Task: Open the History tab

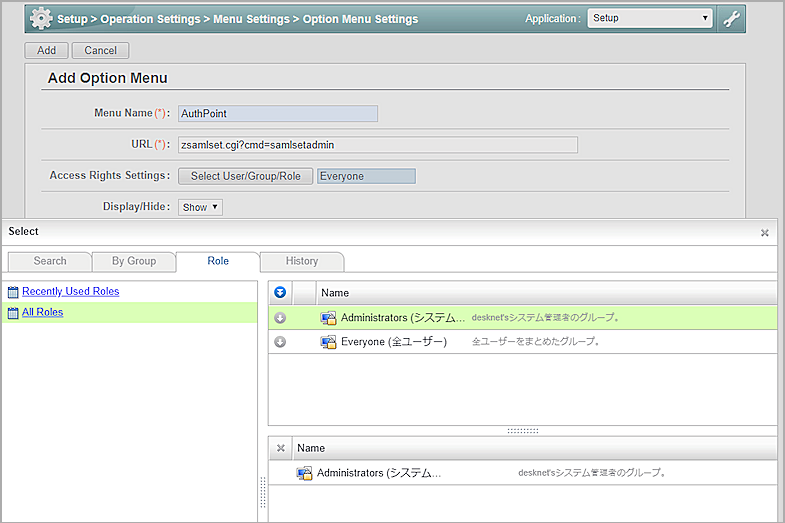Action: point(302,261)
